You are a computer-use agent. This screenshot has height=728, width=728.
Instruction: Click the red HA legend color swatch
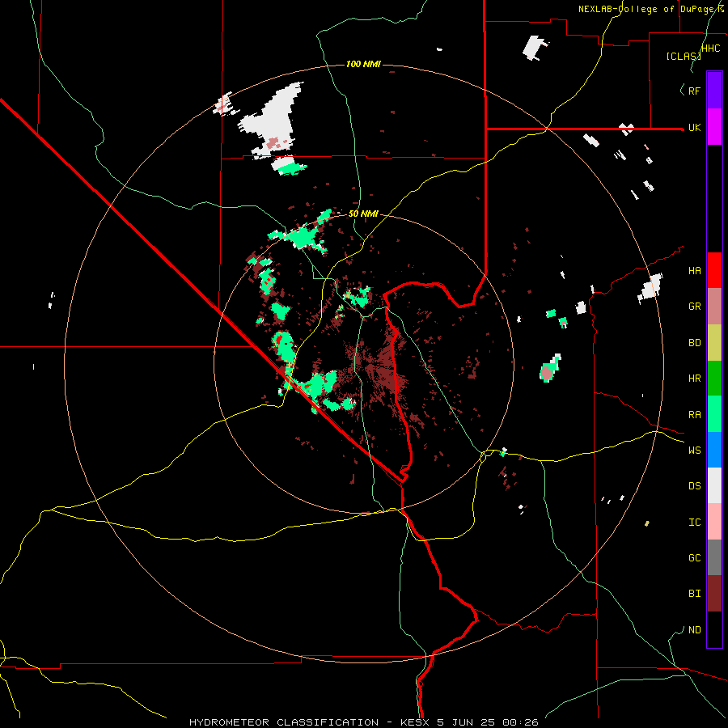pyautogui.click(x=714, y=270)
